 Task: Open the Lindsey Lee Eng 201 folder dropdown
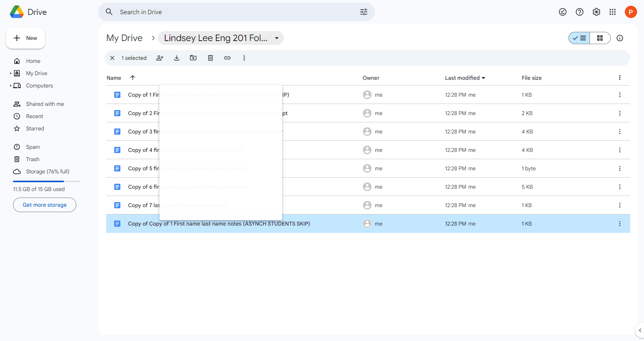(x=221, y=38)
